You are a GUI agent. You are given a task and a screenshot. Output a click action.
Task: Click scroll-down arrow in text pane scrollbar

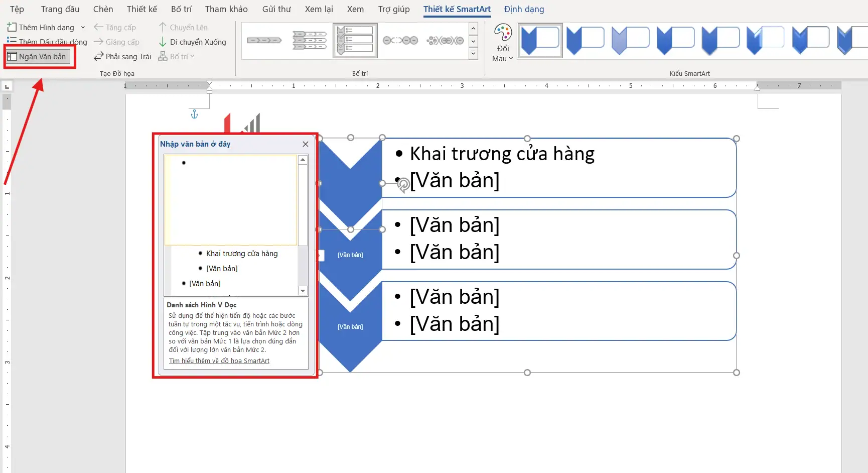pyautogui.click(x=303, y=291)
